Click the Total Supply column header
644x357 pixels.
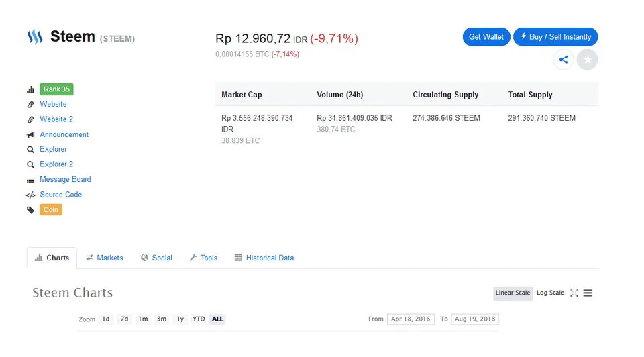[x=530, y=95]
